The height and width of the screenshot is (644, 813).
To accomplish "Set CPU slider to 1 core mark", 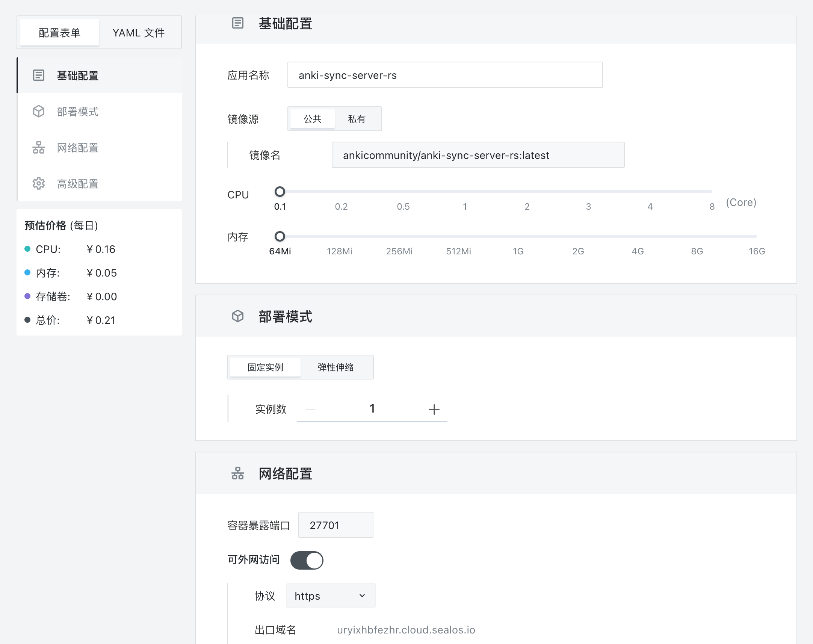I will click(465, 192).
